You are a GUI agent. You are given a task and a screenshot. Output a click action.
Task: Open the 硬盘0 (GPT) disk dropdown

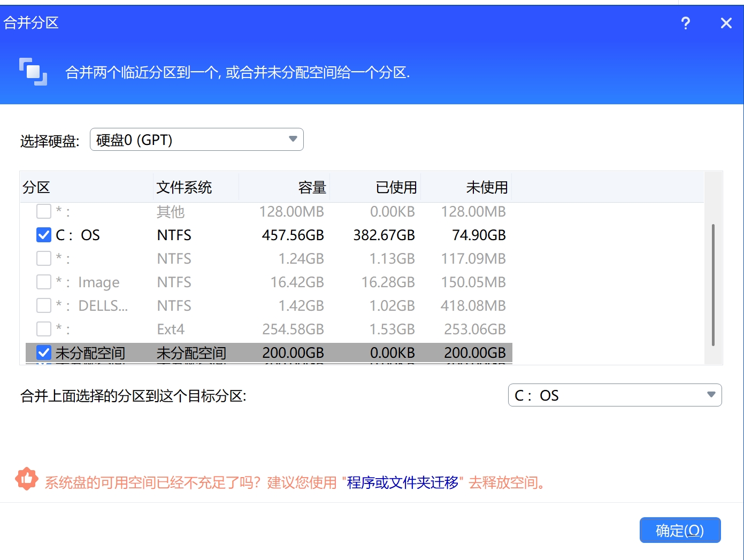click(196, 140)
